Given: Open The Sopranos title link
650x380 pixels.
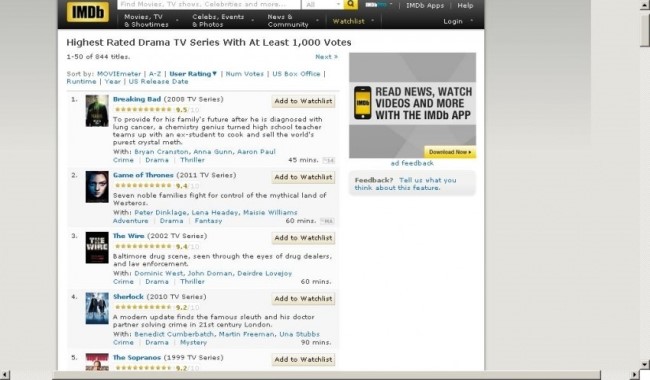Looking at the screenshot, I should coord(137,358).
